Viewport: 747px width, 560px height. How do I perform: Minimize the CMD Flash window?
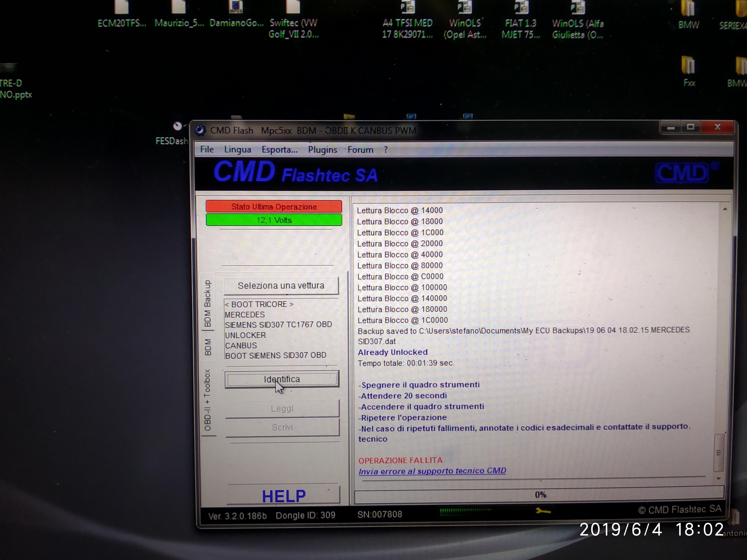[x=671, y=128]
